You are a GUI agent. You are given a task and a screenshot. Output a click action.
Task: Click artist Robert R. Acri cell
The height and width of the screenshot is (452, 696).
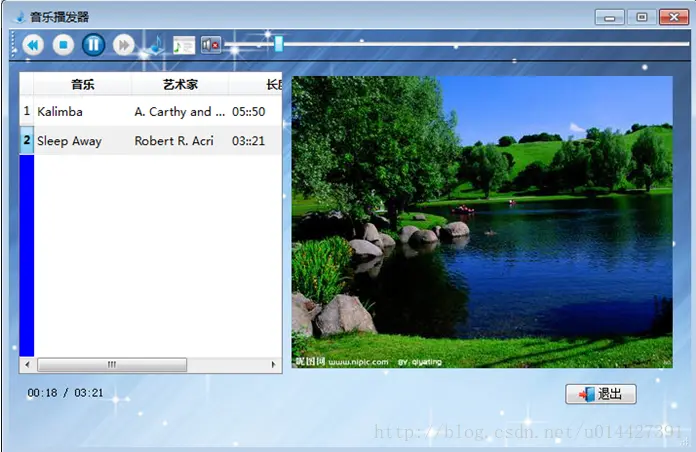pos(180,141)
